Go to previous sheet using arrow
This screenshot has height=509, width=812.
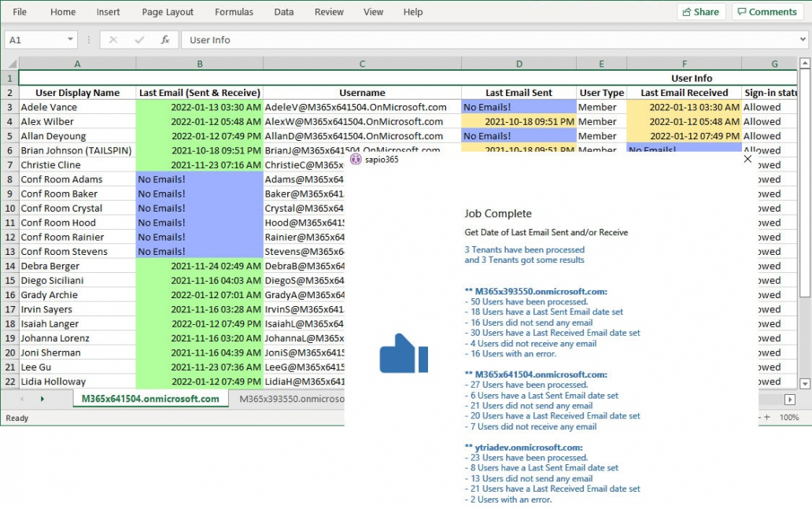(22, 399)
